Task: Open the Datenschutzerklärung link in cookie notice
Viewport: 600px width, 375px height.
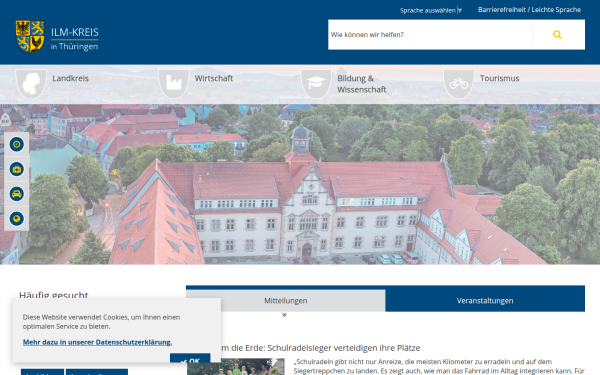Action: point(97,342)
